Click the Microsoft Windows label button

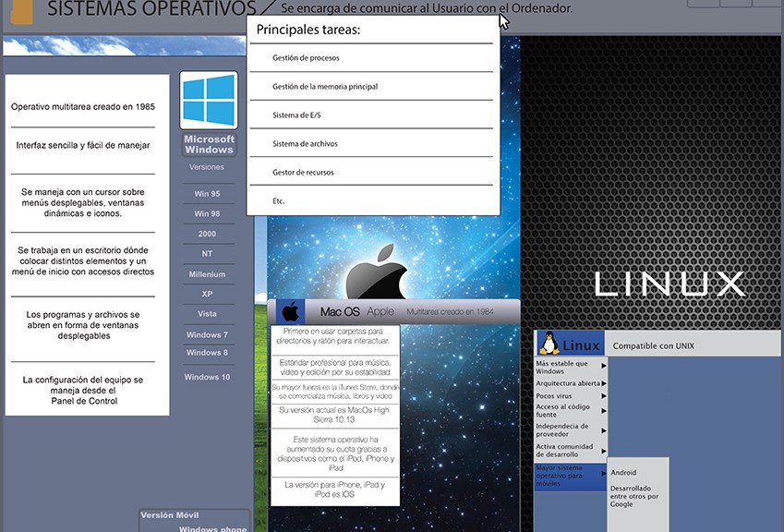209,145
